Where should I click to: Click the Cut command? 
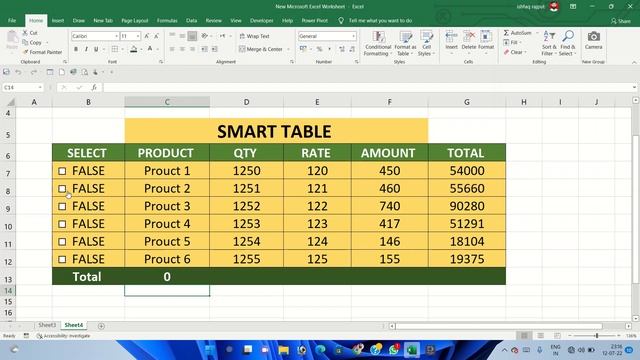(x=30, y=33)
